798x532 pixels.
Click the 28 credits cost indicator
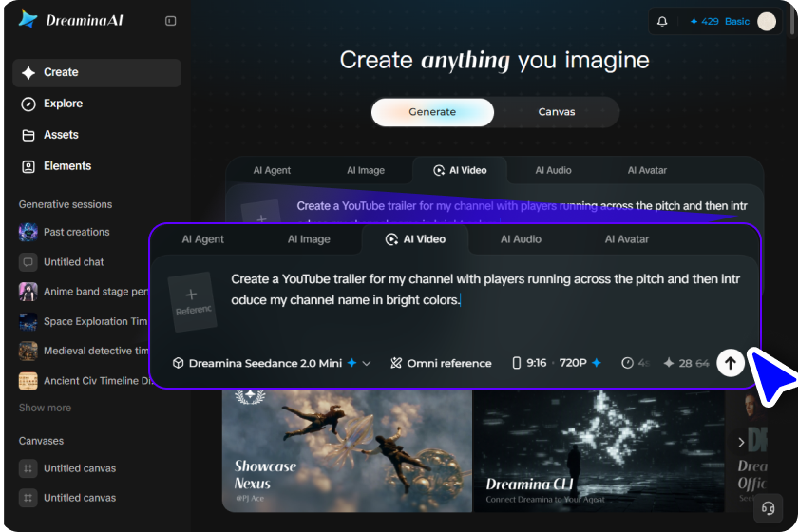pos(687,363)
